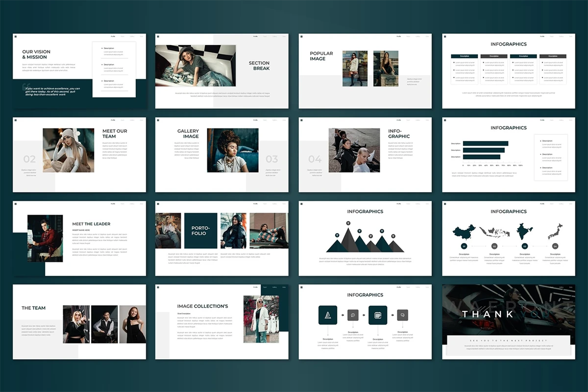588x392 pixels.
Task: Click the traffic cone icon in Infographics slide
Action: (x=328, y=315)
